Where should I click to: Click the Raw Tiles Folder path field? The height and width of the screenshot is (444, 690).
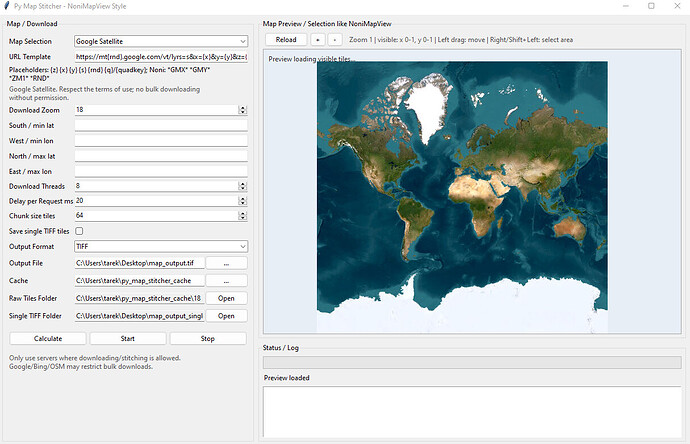click(x=139, y=298)
